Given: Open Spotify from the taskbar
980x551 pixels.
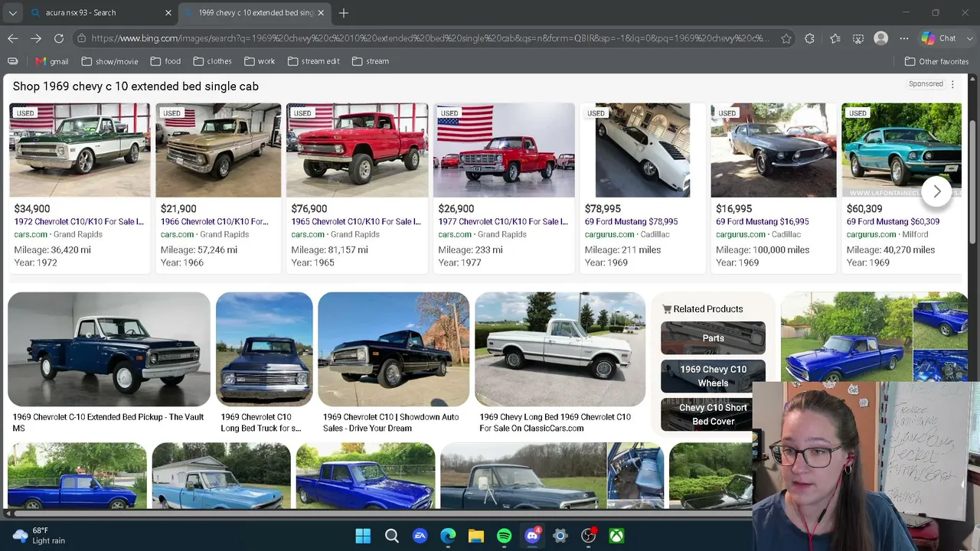Looking at the screenshot, I should (504, 536).
